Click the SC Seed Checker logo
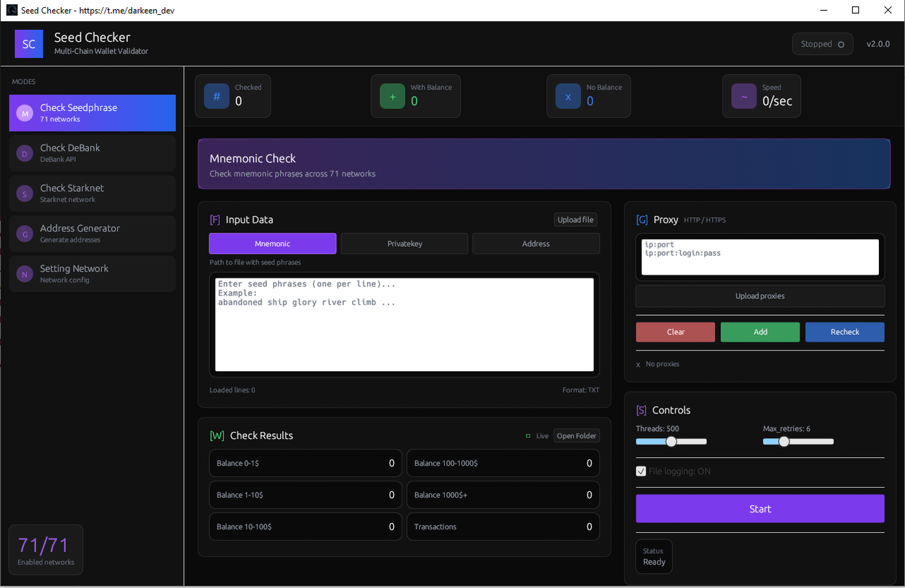Viewport: 905px width, 588px height. (28, 43)
